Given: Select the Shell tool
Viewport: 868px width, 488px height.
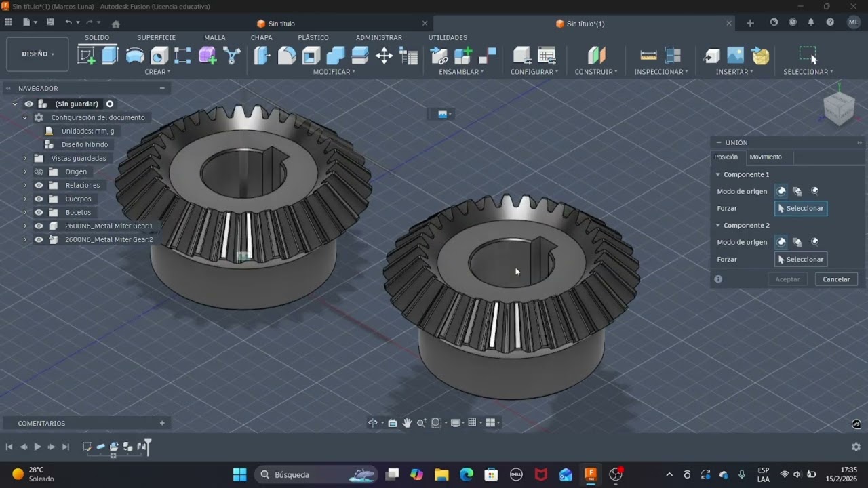Looking at the screenshot, I should tap(311, 56).
